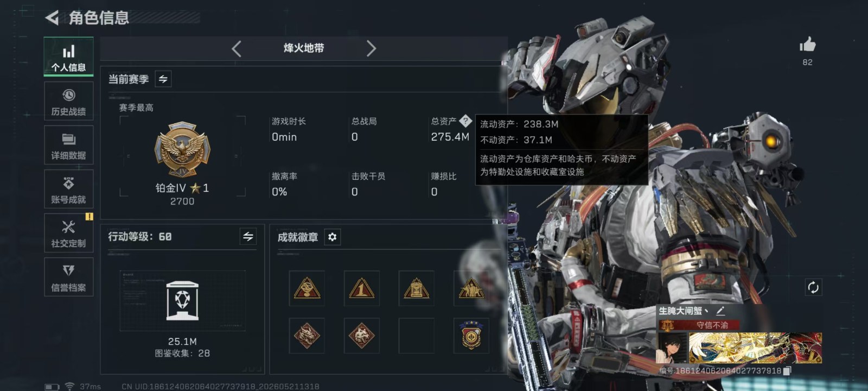The height and width of the screenshot is (391, 868).
Task: Open the 历史战绩 sidebar tab
Action: click(x=68, y=102)
